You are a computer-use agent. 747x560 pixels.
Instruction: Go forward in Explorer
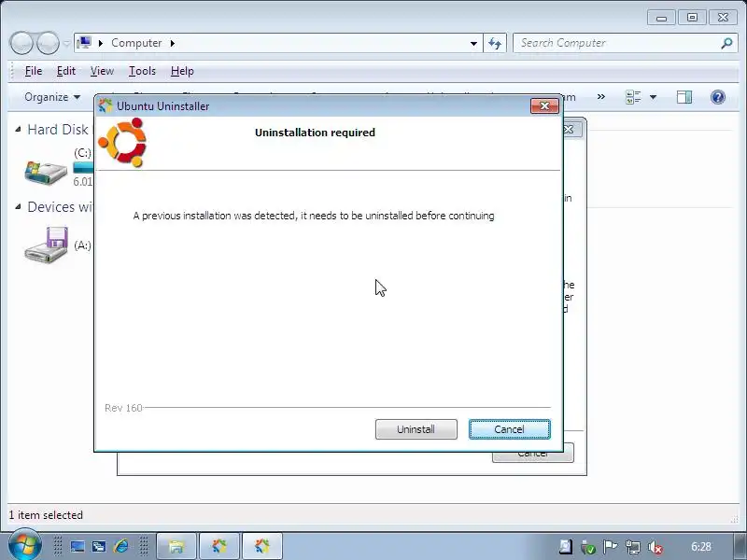[x=48, y=43]
